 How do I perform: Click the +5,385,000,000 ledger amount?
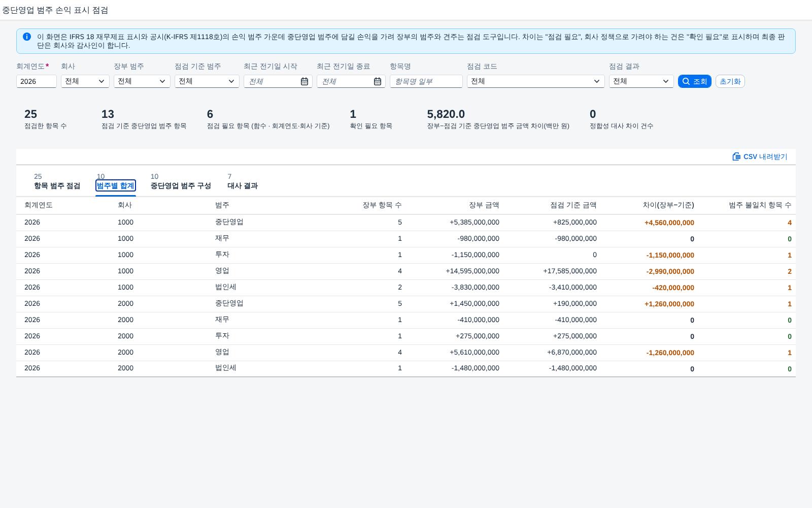[x=475, y=223]
